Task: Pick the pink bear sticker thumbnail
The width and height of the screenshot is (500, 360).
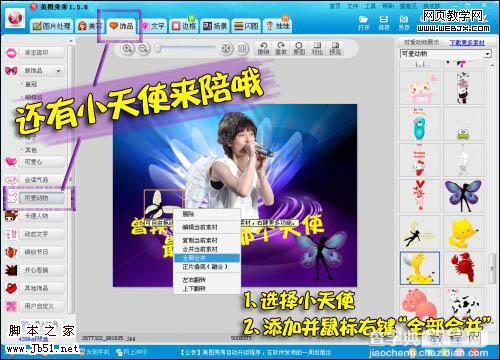Action: click(420, 88)
